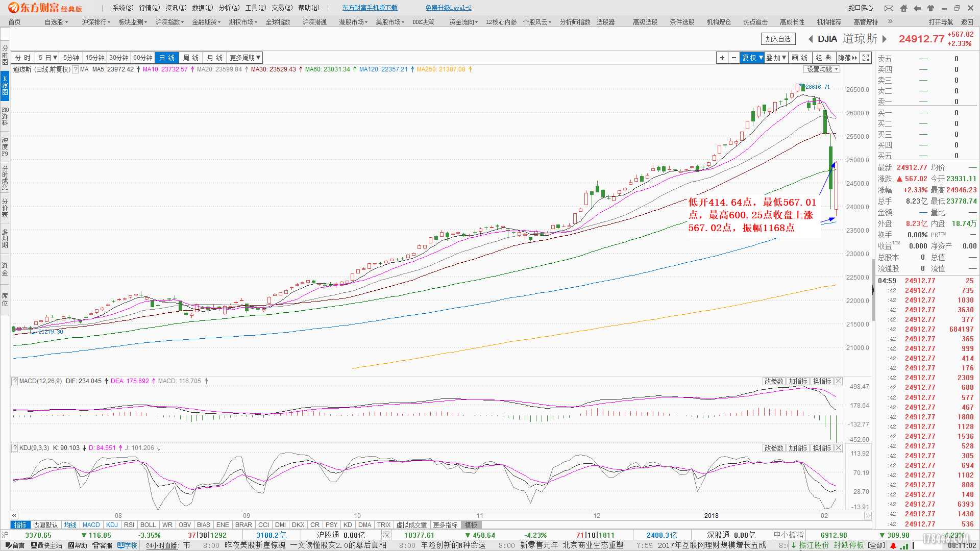Click the 26616.71 high price label
The height and width of the screenshot is (551, 980).
pyautogui.click(x=817, y=87)
